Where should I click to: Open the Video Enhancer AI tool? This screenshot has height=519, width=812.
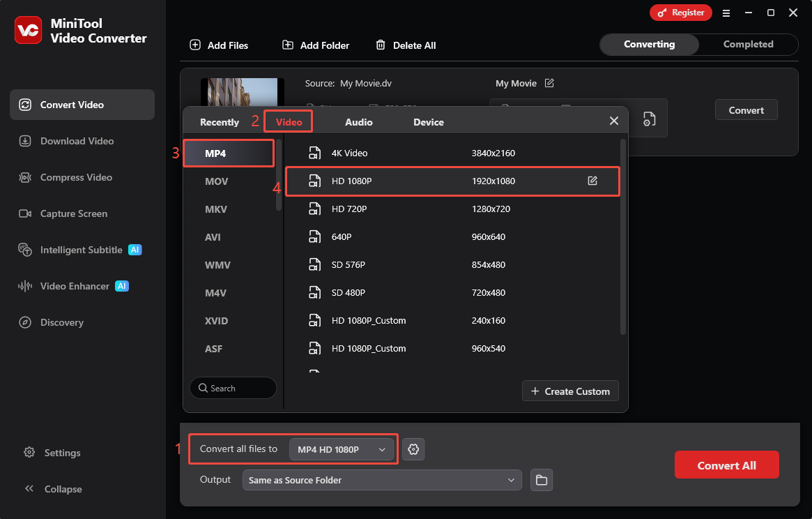82,286
